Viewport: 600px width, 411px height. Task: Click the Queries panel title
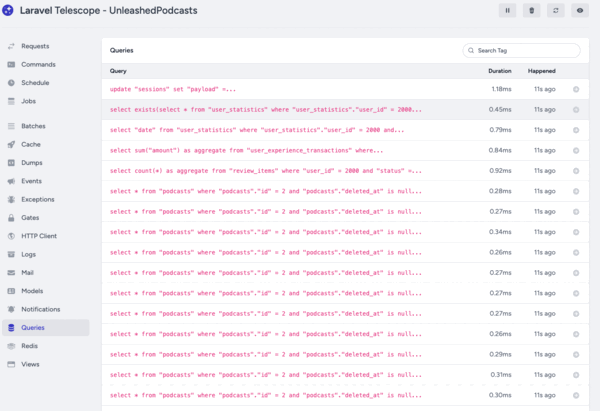pyautogui.click(x=122, y=51)
